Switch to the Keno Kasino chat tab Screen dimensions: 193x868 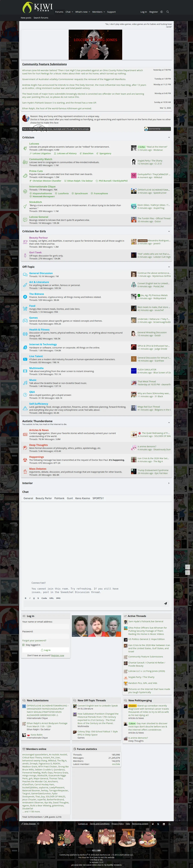[x=83, y=498]
